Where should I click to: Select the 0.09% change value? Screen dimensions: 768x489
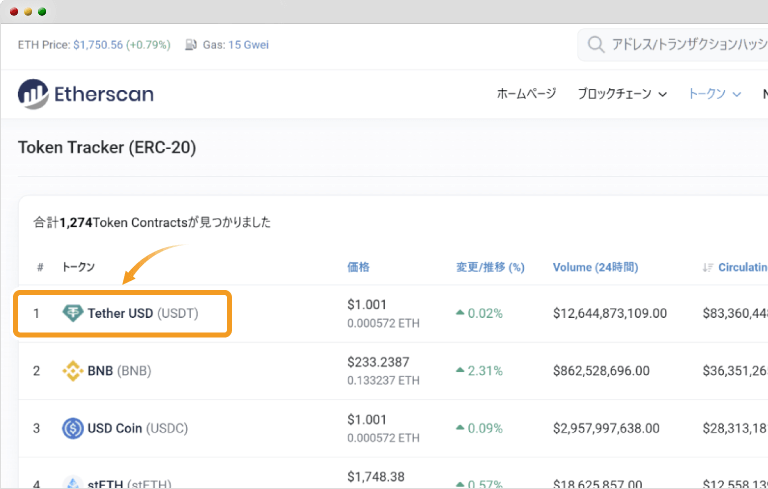(x=485, y=428)
